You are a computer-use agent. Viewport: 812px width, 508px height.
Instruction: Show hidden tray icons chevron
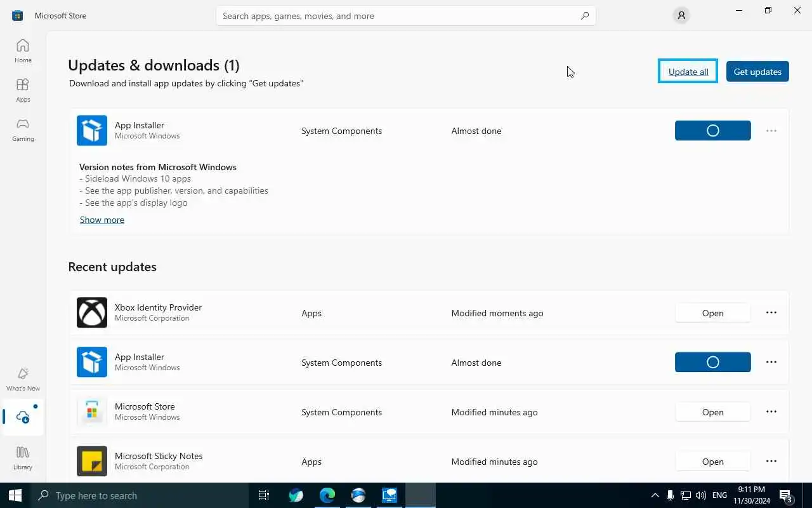pos(655,495)
